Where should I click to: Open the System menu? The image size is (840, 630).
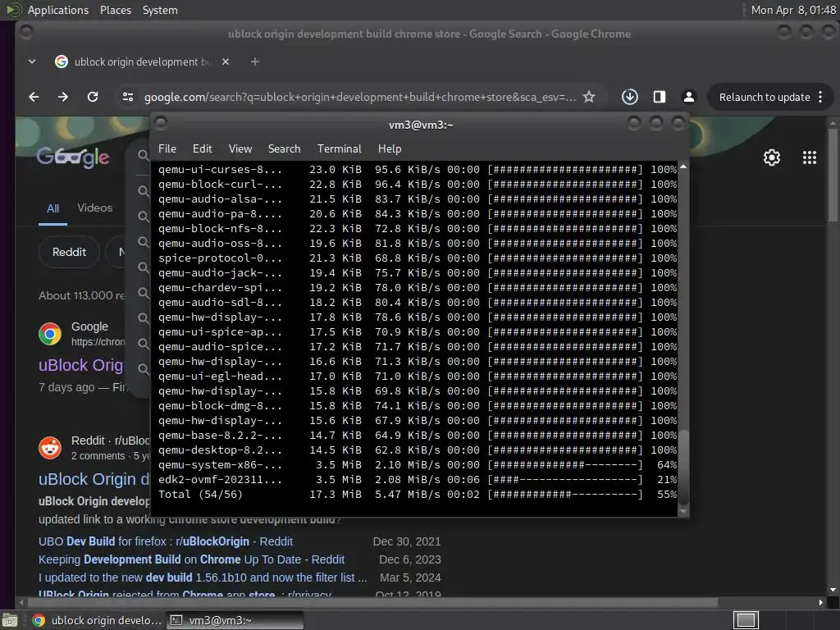pyautogui.click(x=160, y=10)
